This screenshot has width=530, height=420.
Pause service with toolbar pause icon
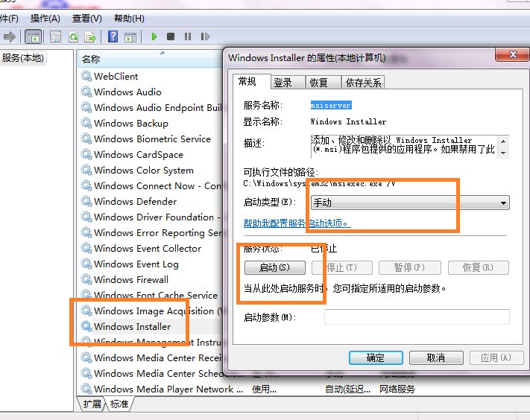[188, 36]
